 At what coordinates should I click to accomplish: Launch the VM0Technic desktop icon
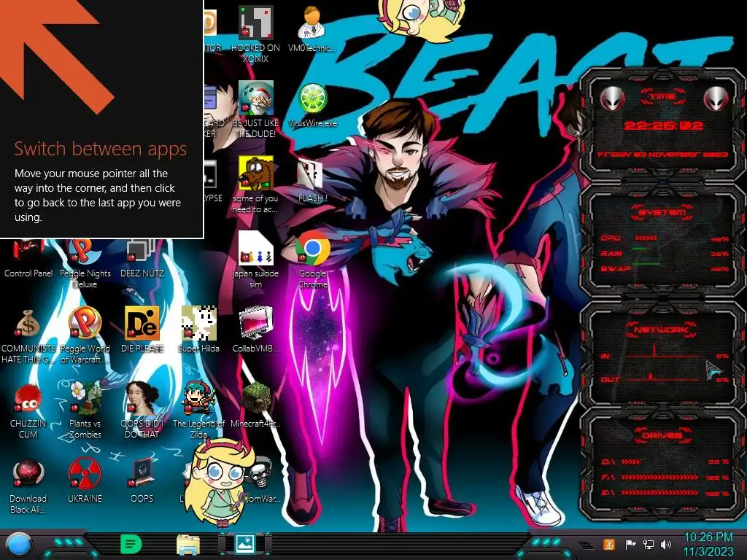(x=312, y=29)
